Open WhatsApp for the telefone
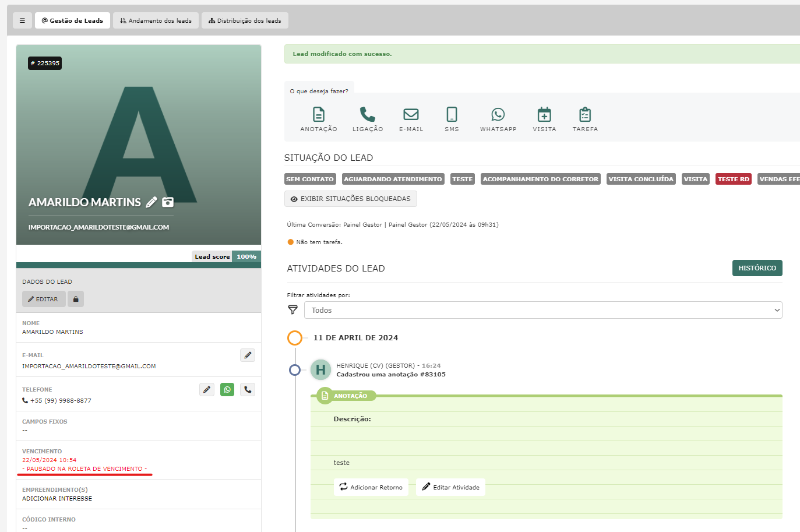800x532 pixels. [x=227, y=389]
